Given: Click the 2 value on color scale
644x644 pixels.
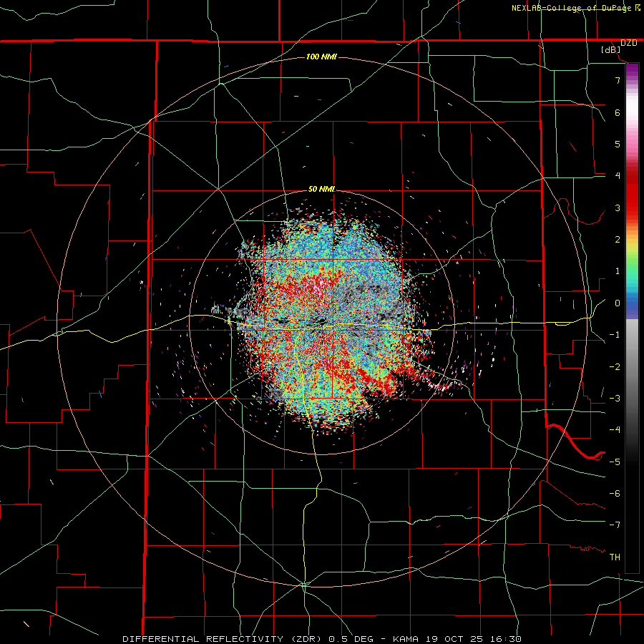Looking at the screenshot, I should [x=618, y=240].
